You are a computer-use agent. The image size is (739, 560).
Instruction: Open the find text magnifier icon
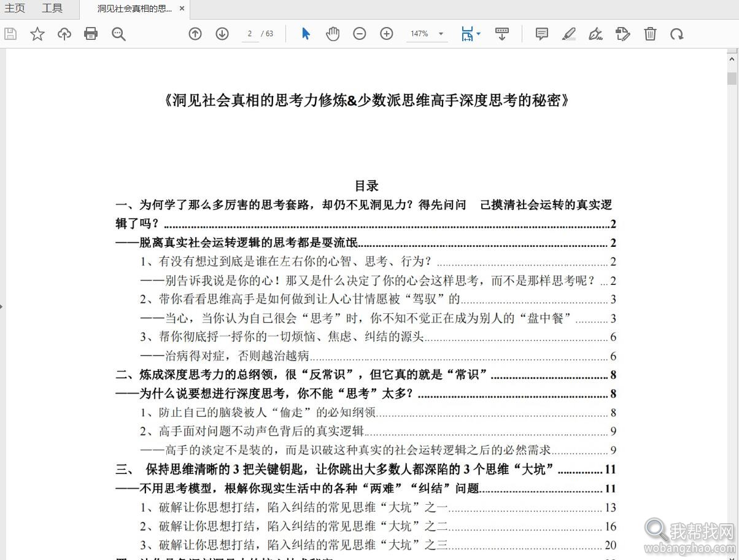tap(118, 34)
